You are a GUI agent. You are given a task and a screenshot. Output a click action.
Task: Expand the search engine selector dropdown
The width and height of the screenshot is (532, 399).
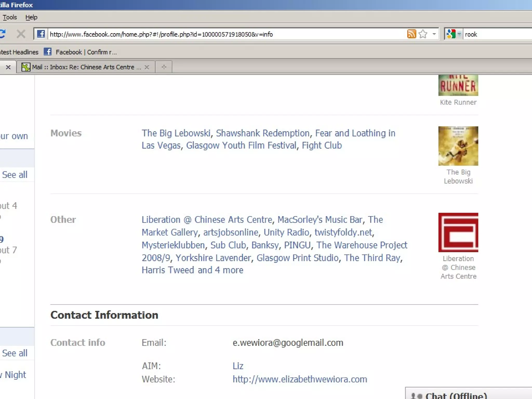point(459,34)
